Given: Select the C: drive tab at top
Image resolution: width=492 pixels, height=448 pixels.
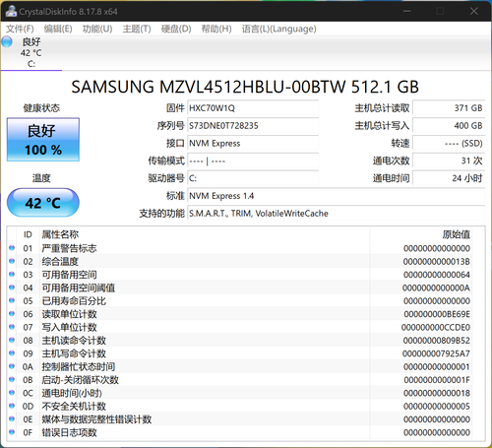Looking at the screenshot, I should pyautogui.click(x=31, y=52).
